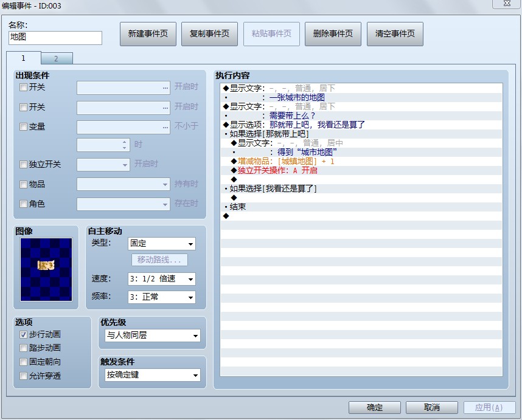522x420 pixels.
Task: Check the 踏步动画 option
Action: click(23, 348)
